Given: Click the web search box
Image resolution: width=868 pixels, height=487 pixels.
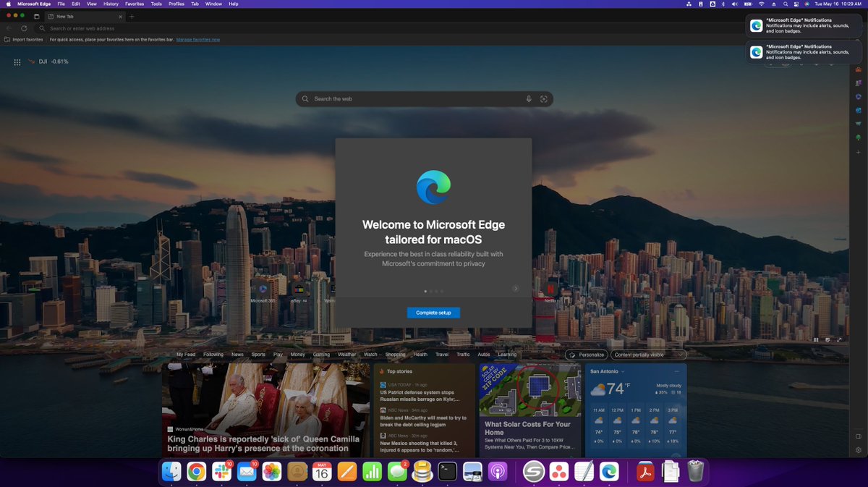Looking at the screenshot, I should (x=424, y=99).
